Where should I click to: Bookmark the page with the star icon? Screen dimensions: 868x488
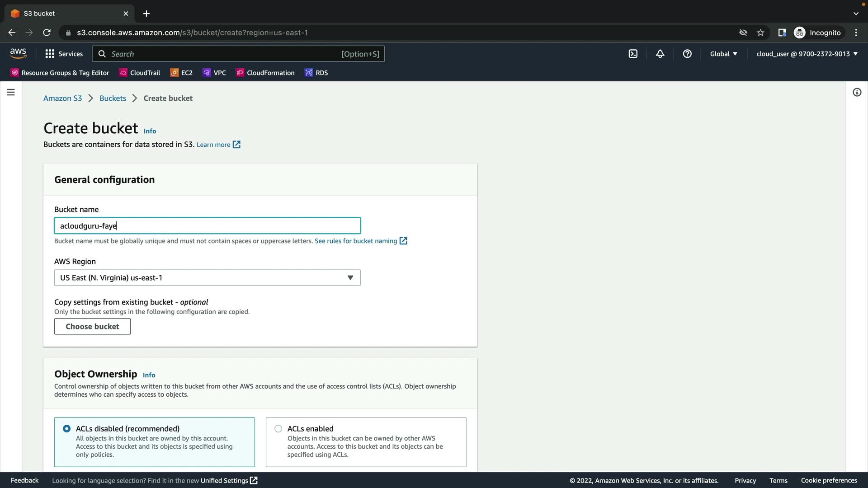(x=760, y=33)
